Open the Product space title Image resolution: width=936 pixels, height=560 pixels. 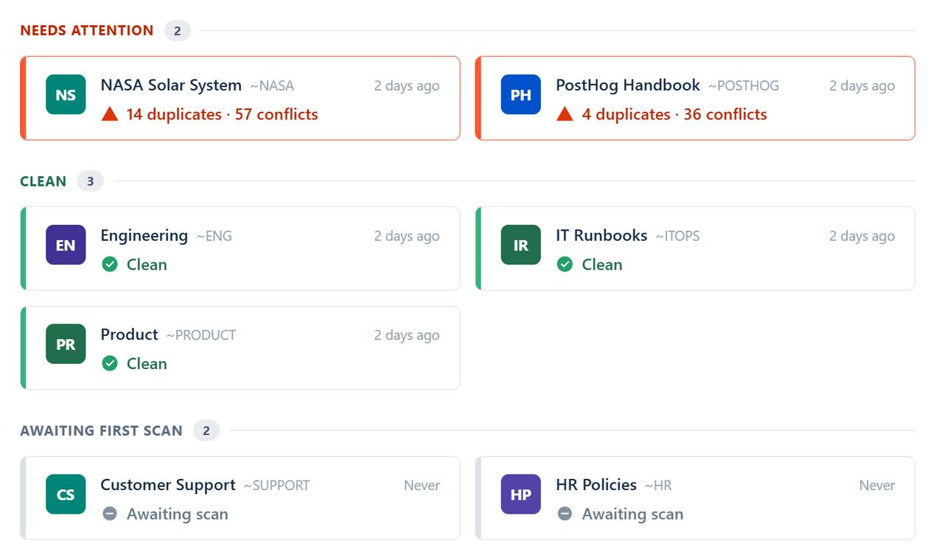coord(130,334)
